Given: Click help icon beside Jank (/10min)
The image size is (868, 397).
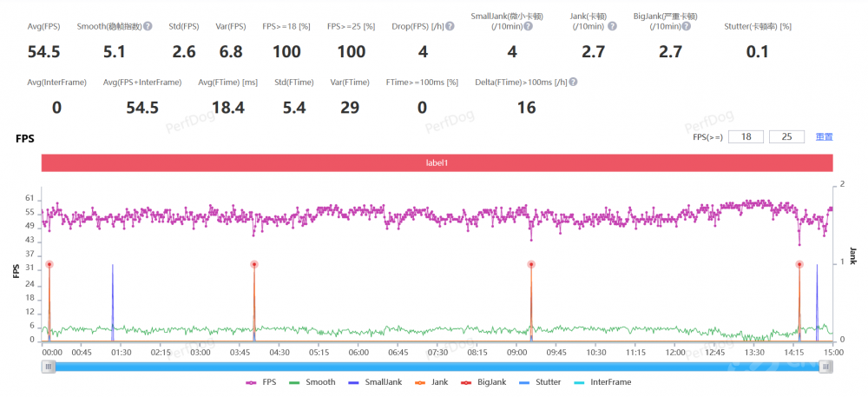Looking at the screenshot, I should pos(612,26).
